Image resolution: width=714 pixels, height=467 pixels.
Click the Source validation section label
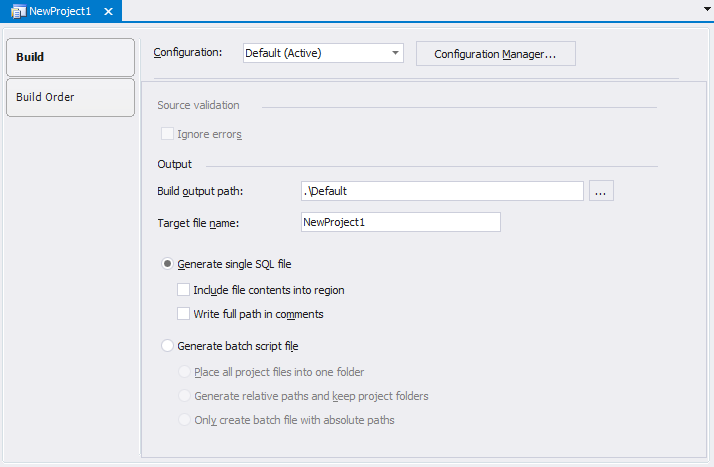(x=198, y=105)
